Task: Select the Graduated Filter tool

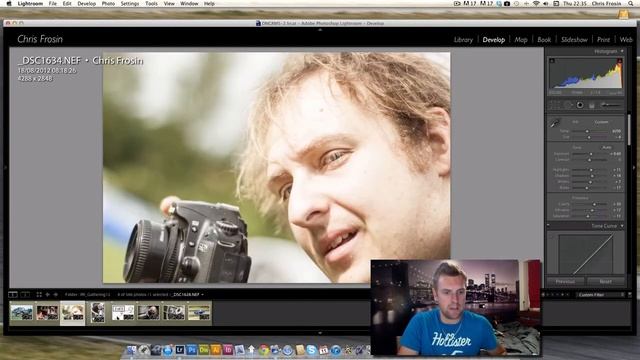Action: tap(592, 105)
